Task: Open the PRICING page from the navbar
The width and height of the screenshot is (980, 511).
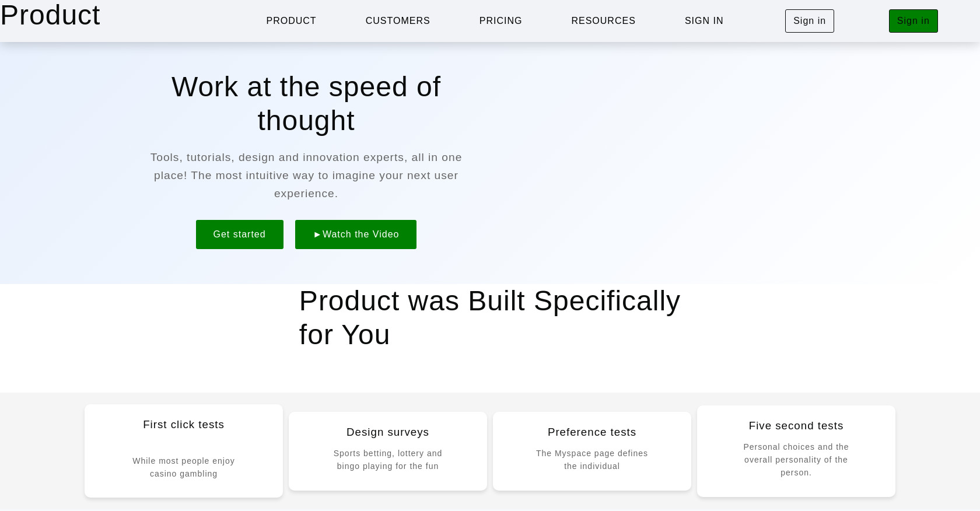Action: (x=501, y=21)
